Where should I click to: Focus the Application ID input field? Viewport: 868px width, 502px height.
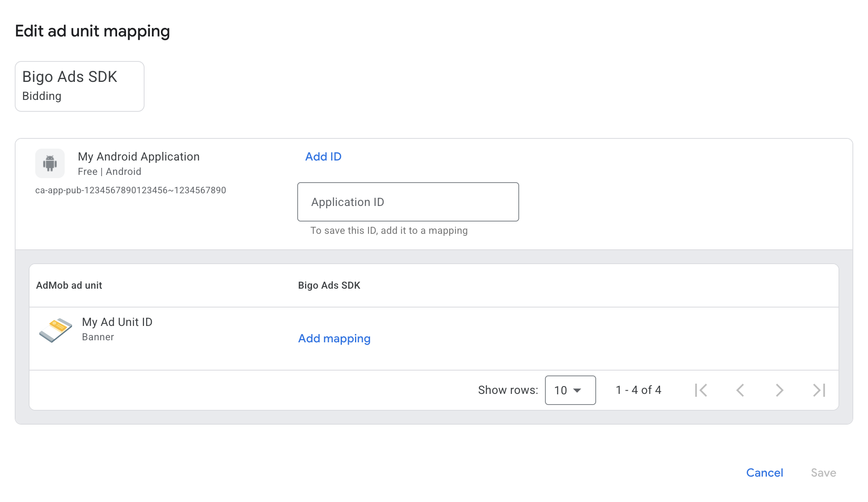point(408,202)
